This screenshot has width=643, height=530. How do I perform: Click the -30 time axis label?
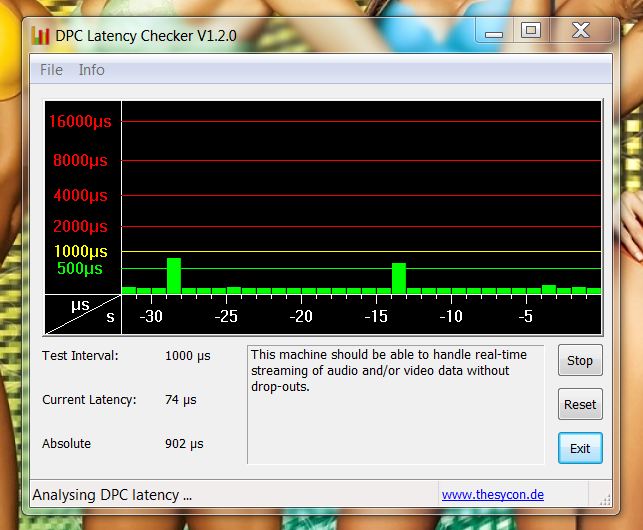151,316
